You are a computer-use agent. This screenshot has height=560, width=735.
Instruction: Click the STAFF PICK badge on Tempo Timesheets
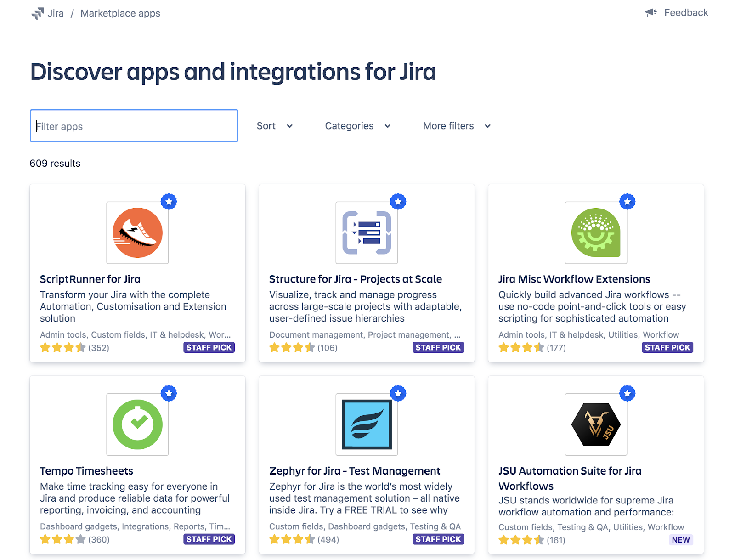point(209,539)
